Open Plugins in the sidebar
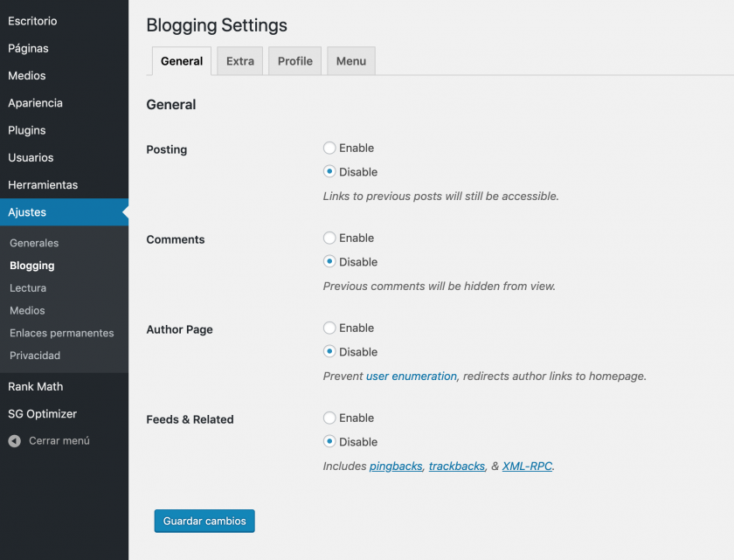The height and width of the screenshot is (560, 734). (27, 130)
